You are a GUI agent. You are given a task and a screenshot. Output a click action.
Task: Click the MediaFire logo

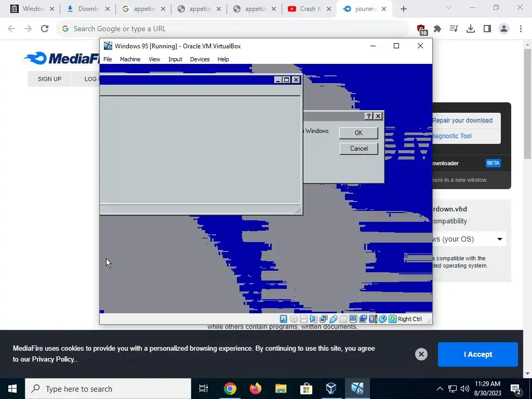[x=62, y=58]
